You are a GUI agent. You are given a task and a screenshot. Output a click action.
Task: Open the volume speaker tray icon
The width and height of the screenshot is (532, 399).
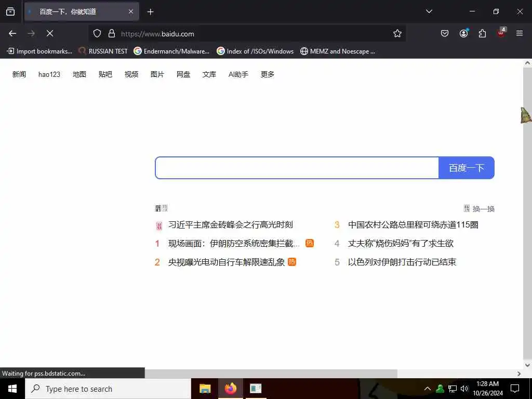coord(464,389)
